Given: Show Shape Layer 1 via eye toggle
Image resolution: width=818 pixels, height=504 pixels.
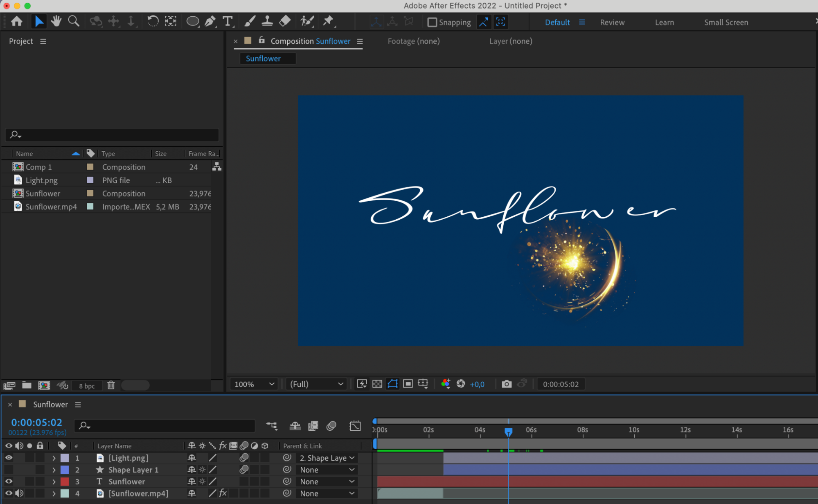Looking at the screenshot, I should pos(9,470).
